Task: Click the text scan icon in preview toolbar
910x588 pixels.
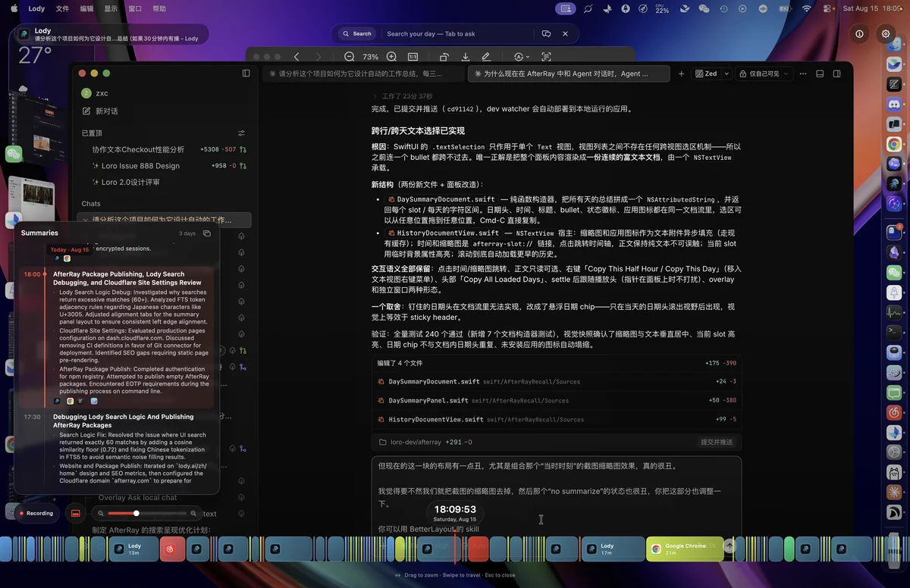Action: coord(546,57)
